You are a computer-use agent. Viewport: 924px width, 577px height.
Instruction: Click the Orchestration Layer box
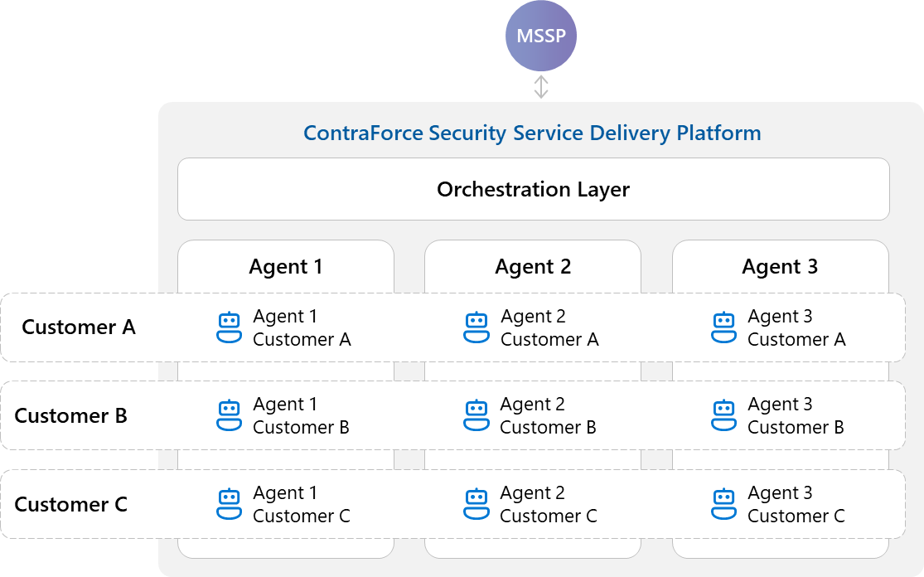(534, 189)
